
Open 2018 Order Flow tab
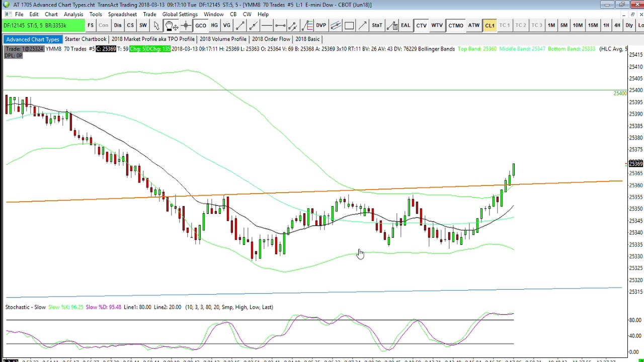click(x=271, y=39)
